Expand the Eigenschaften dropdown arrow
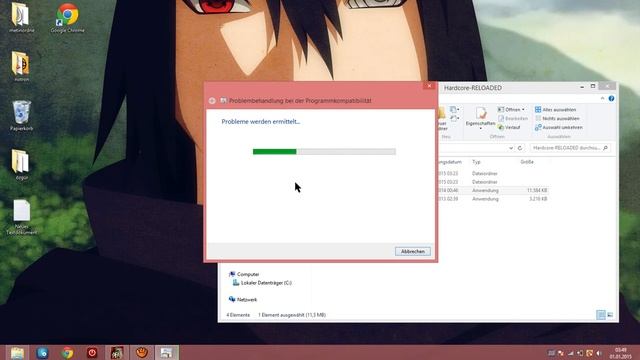 (480, 129)
